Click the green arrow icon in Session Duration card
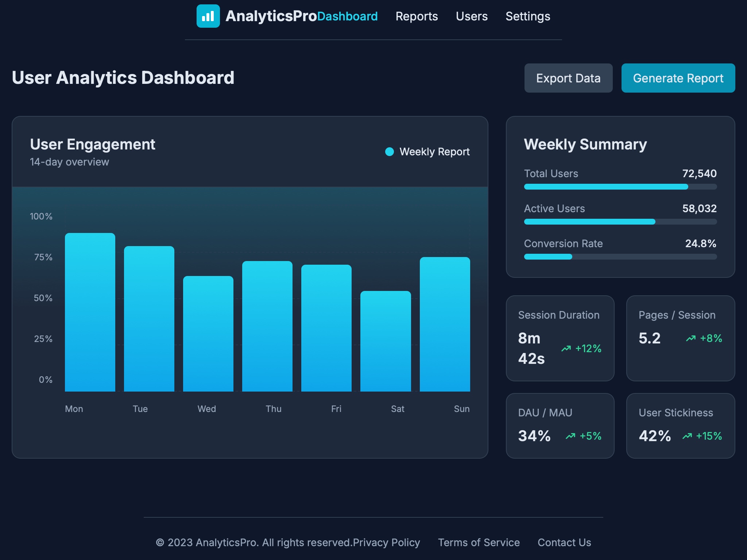The height and width of the screenshot is (560, 747). pyautogui.click(x=567, y=349)
